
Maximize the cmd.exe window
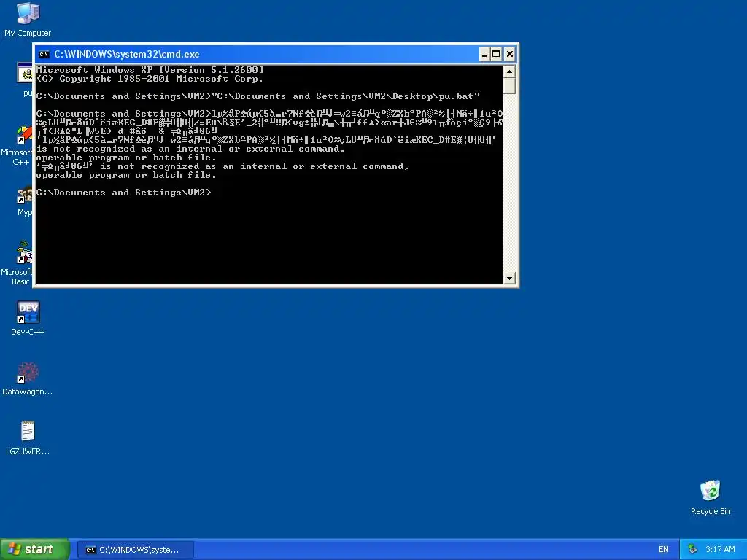tap(496, 54)
